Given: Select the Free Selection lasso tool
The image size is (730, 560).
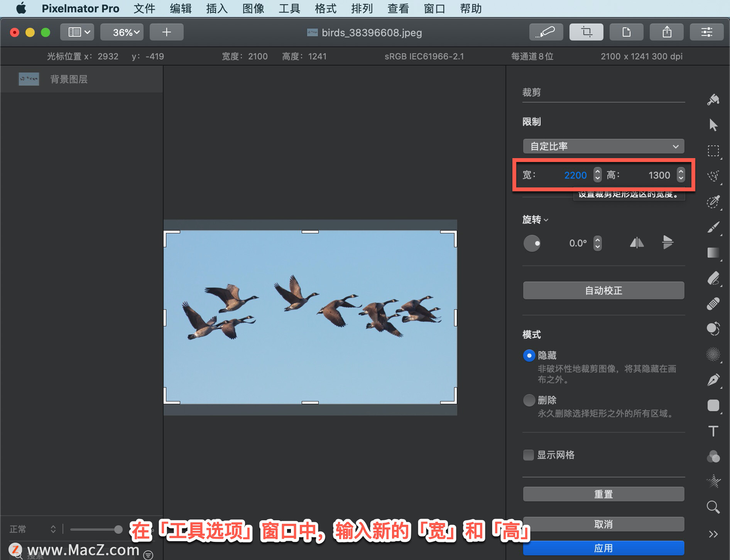Looking at the screenshot, I should (713, 176).
